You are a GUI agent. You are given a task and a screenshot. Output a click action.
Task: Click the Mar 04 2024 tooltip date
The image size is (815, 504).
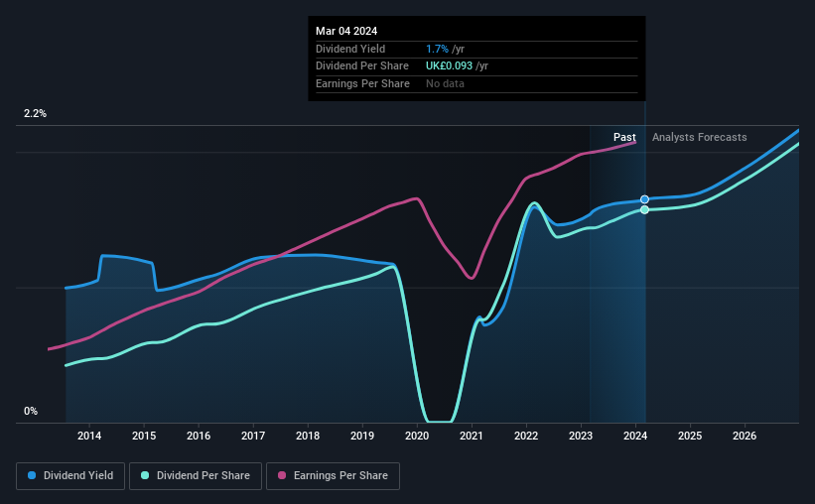pos(346,31)
